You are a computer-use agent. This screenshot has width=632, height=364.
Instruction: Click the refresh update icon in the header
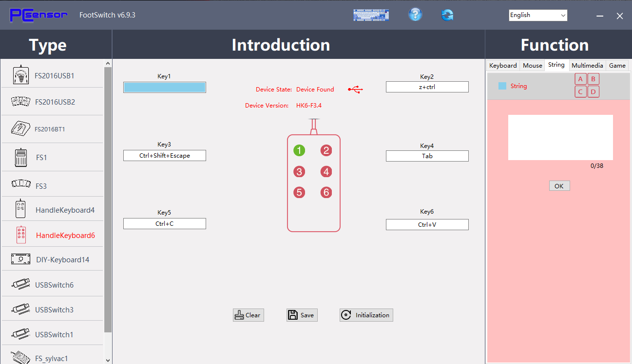(447, 15)
